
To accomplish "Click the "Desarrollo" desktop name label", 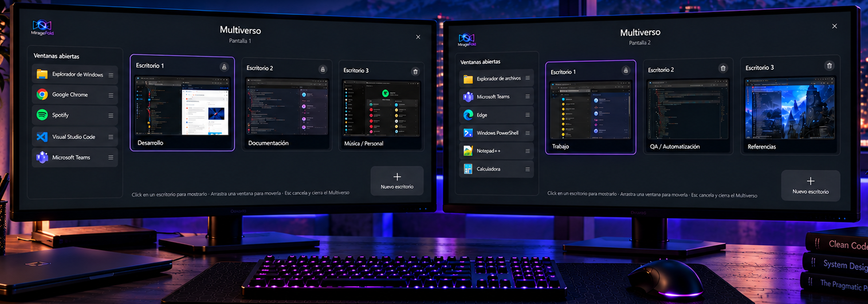I will [150, 143].
